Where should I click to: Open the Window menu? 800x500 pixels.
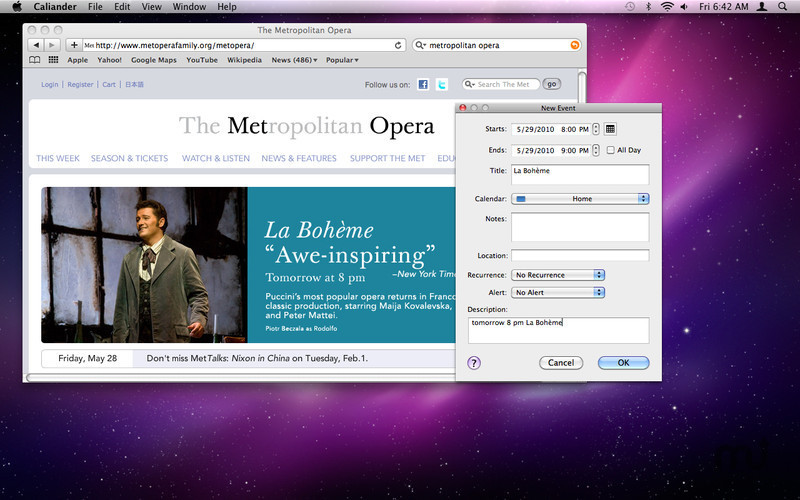(x=189, y=7)
